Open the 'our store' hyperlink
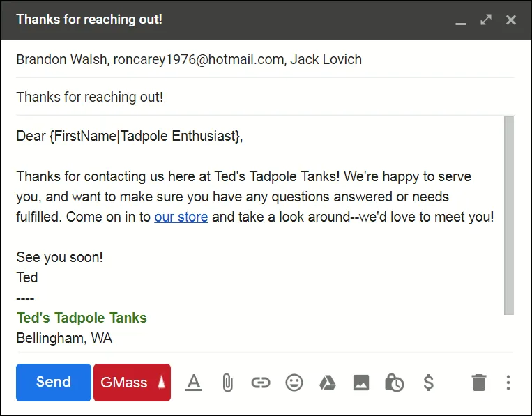The width and height of the screenshot is (532, 416). coord(181,217)
